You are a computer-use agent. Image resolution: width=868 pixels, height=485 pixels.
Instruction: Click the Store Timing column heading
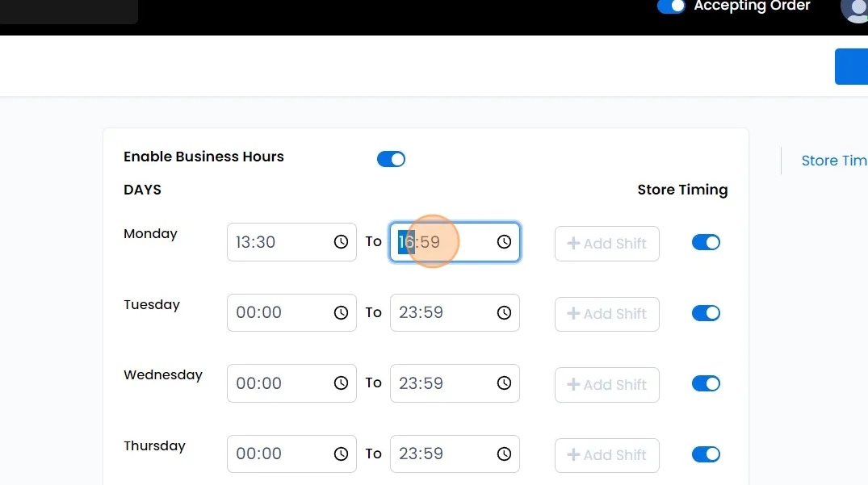coord(682,190)
